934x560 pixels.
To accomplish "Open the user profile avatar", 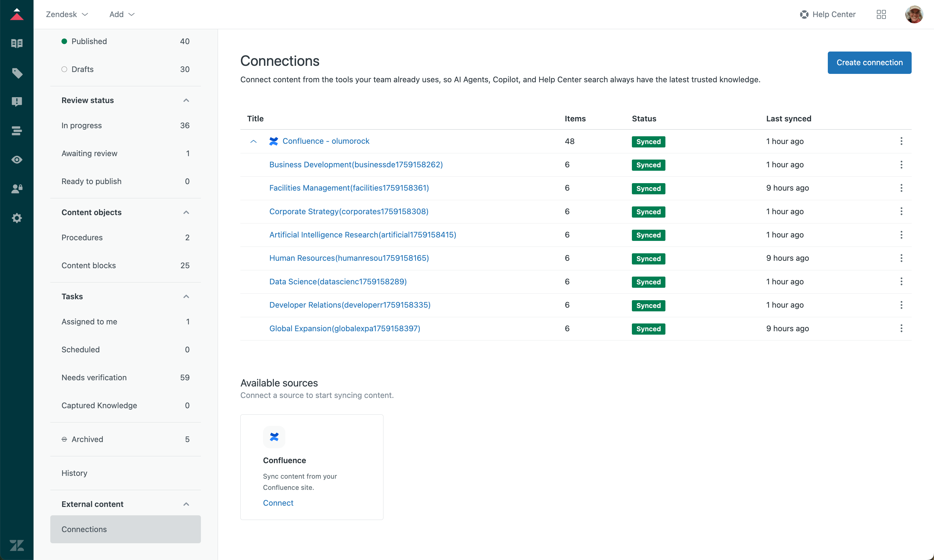I will pyautogui.click(x=914, y=14).
